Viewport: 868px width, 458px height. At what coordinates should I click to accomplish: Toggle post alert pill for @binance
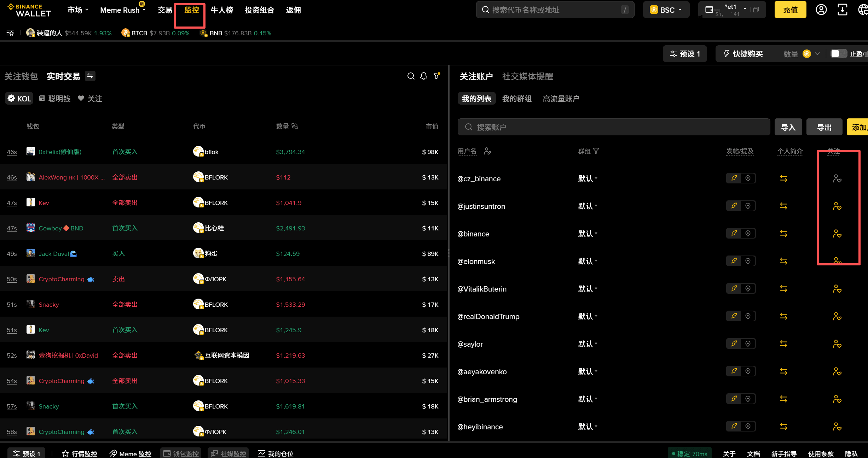point(734,234)
